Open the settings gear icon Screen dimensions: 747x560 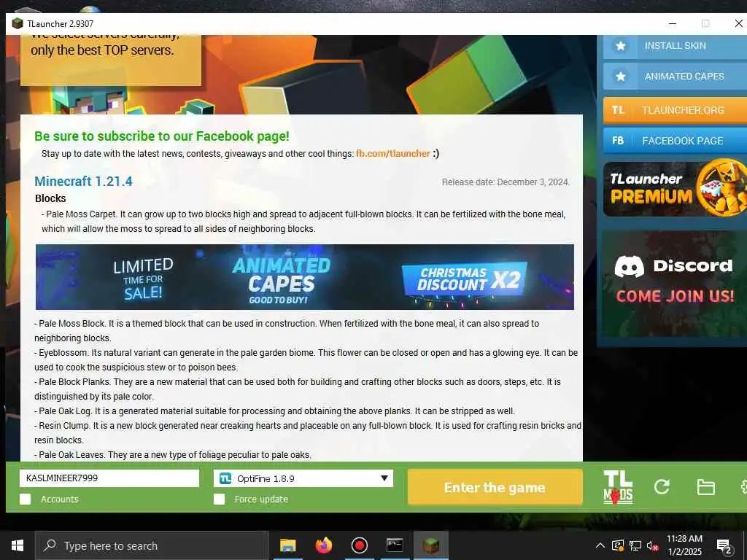[x=743, y=486]
